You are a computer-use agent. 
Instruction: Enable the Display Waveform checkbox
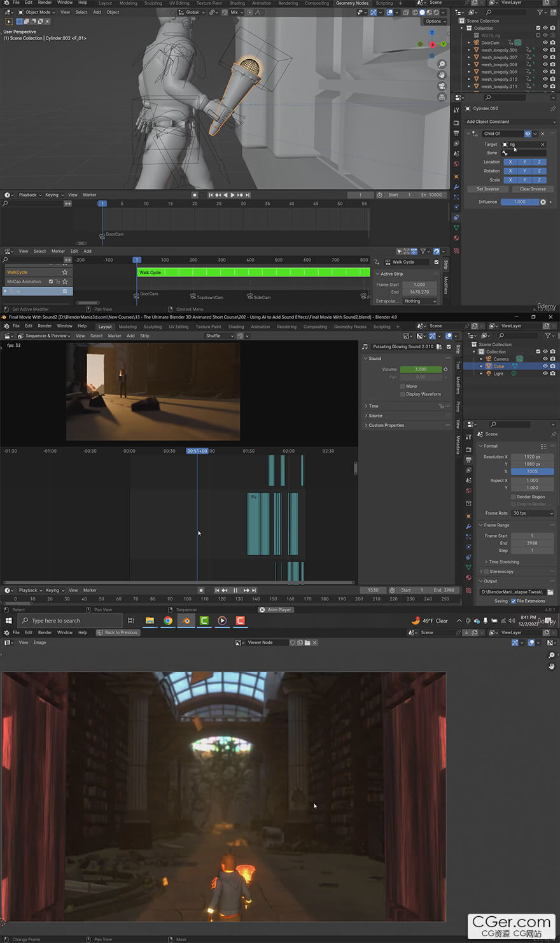(402, 394)
